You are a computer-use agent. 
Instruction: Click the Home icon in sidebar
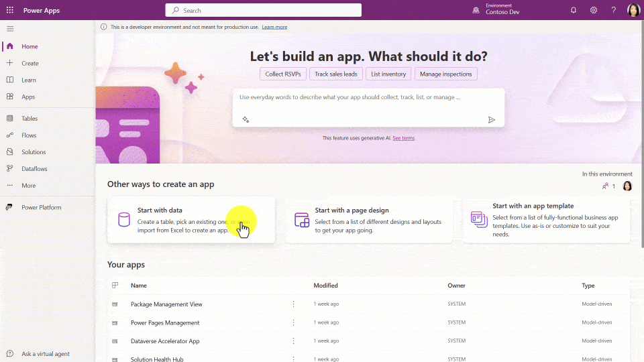pos(10,46)
